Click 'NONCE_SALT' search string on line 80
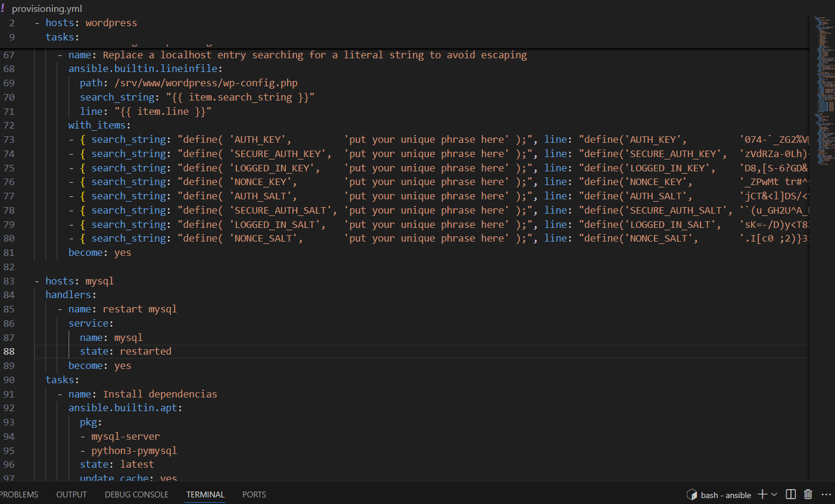The height and width of the screenshot is (504, 835). click(266, 238)
